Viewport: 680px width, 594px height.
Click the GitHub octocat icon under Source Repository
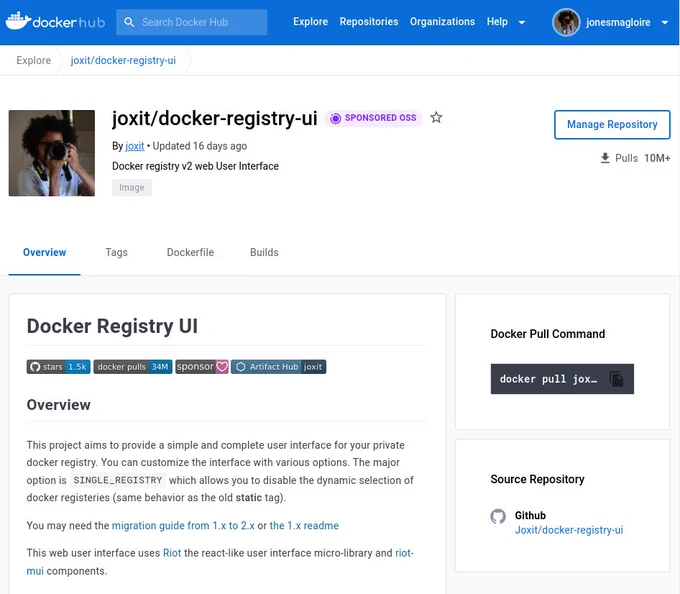tap(498, 516)
